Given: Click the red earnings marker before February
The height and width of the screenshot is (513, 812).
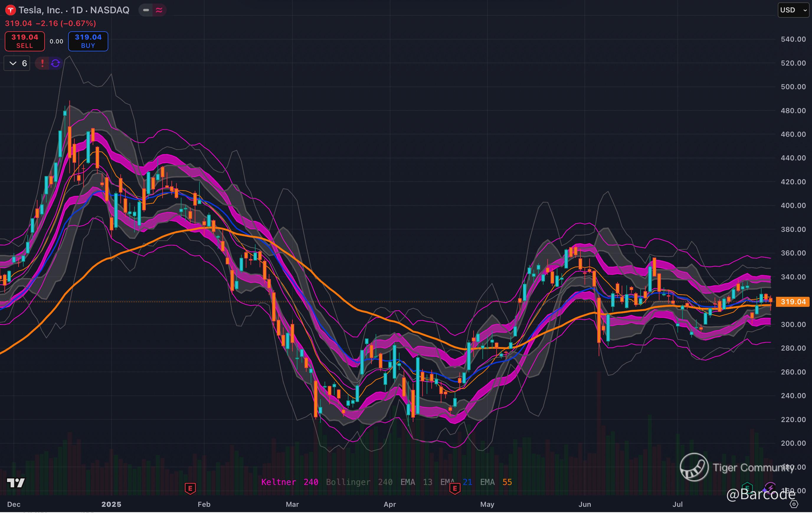Looking at the screenshot, I should click(x=190, y=488).
